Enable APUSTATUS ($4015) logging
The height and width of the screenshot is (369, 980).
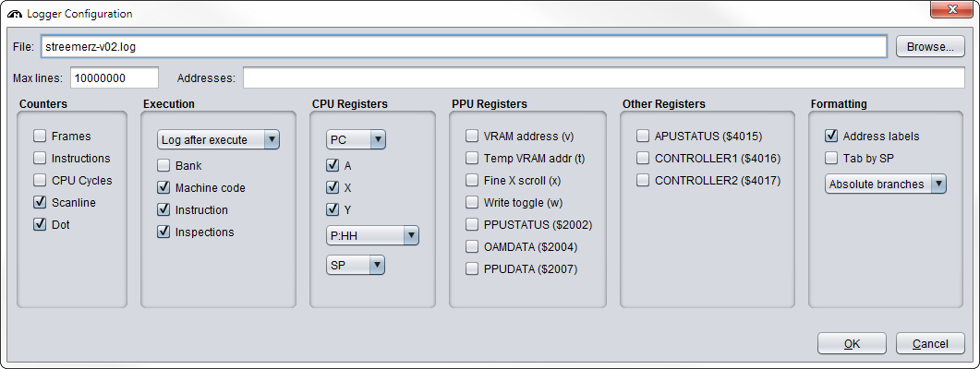coord(643,136)
